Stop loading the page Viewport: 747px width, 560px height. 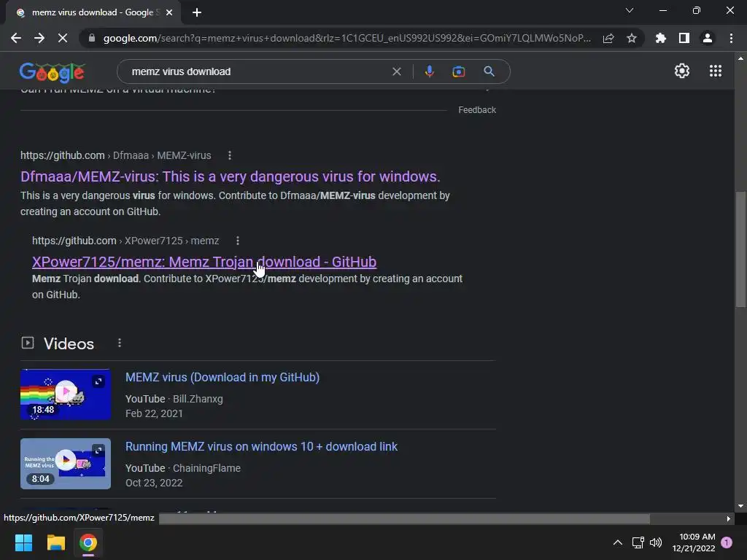click(63, 38)
